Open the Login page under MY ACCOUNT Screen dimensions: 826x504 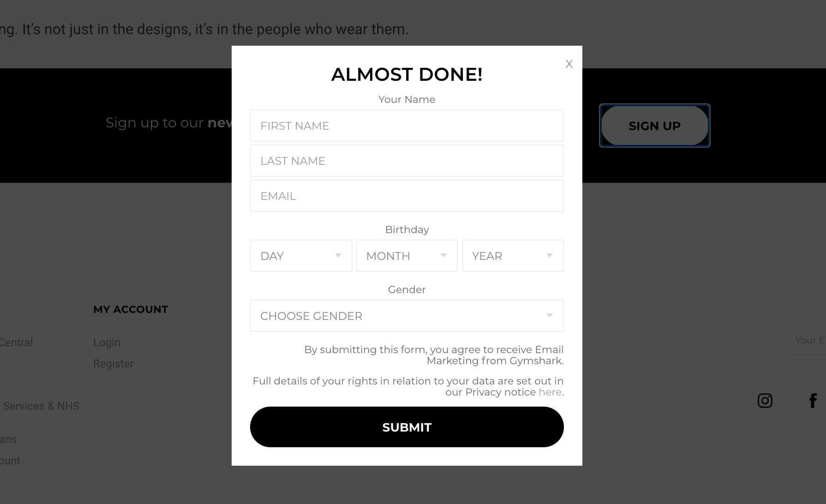pyautogui.click(x=107, y=342)
